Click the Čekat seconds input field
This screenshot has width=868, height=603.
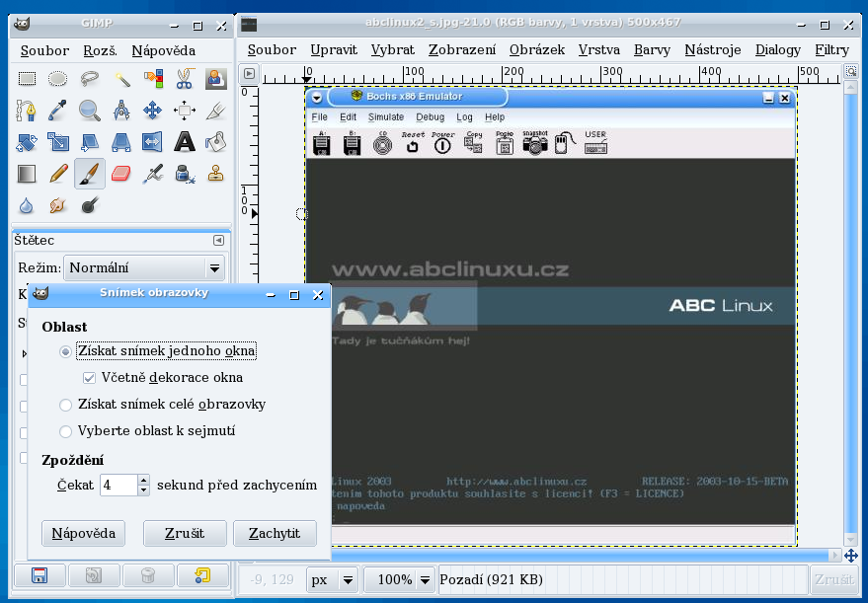(118, 486)
